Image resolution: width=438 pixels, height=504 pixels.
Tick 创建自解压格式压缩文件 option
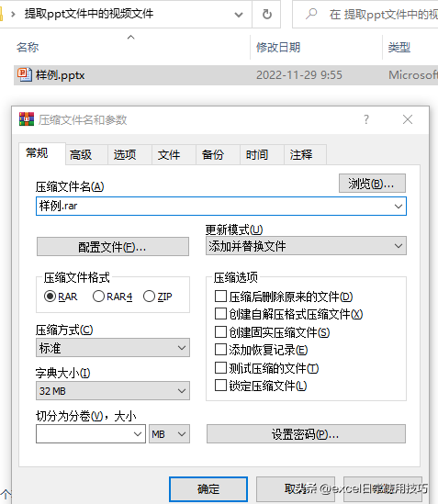point(220,314)
